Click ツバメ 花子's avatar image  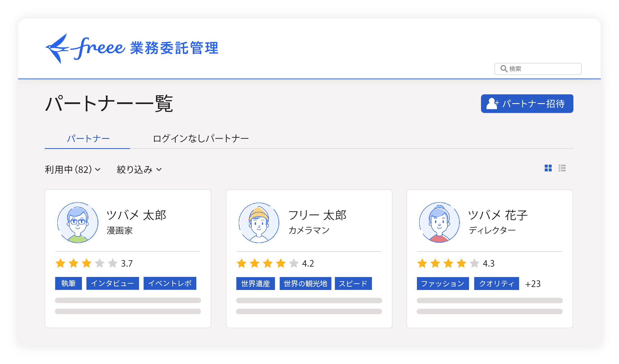(439, 222)
